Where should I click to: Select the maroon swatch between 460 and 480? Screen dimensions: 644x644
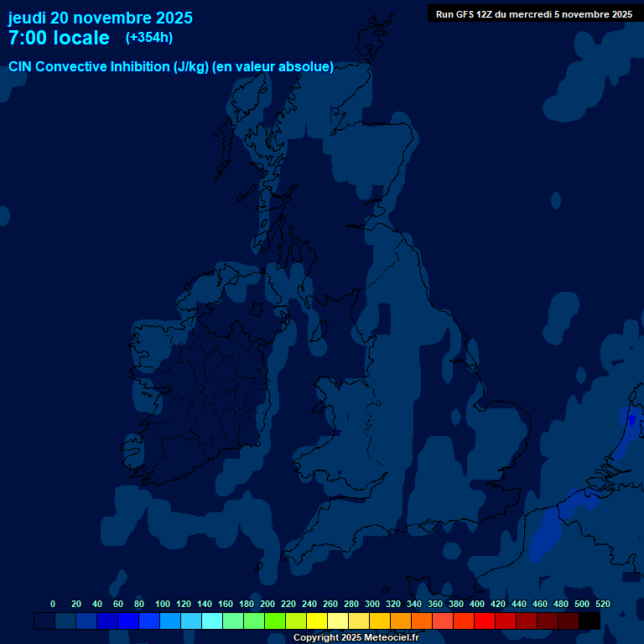tap(547, 621)
